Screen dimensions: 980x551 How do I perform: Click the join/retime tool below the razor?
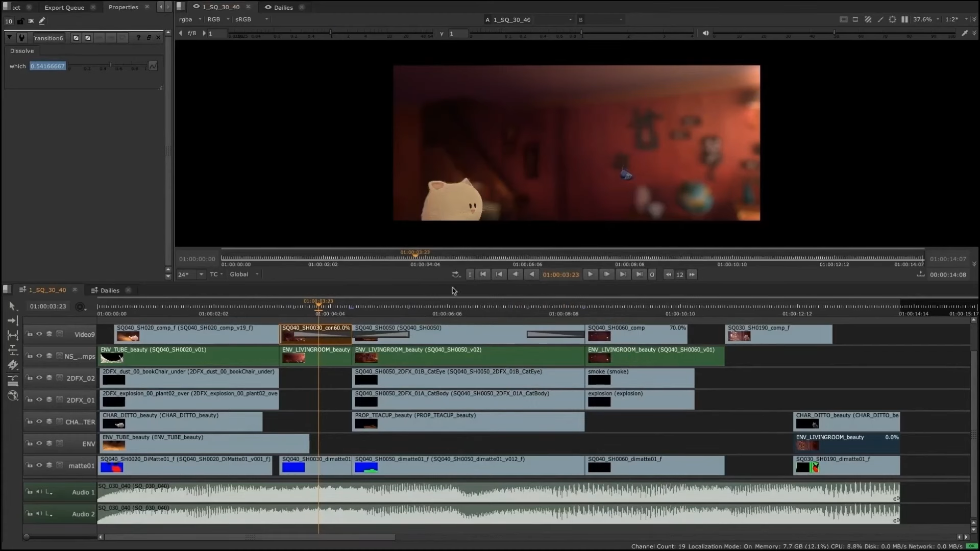click(13, 380)
